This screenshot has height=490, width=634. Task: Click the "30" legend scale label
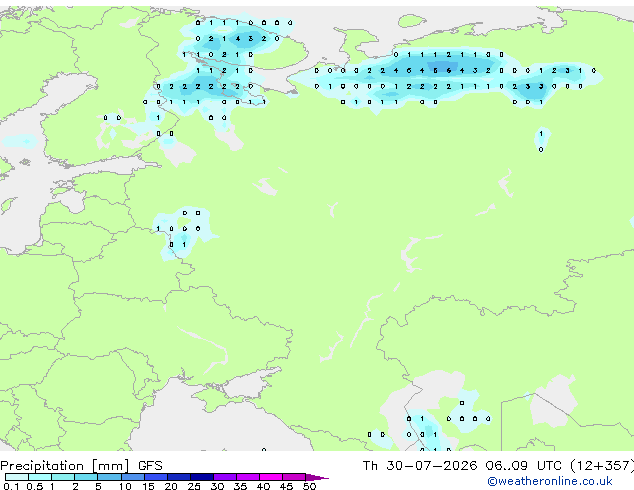point(217,486)
